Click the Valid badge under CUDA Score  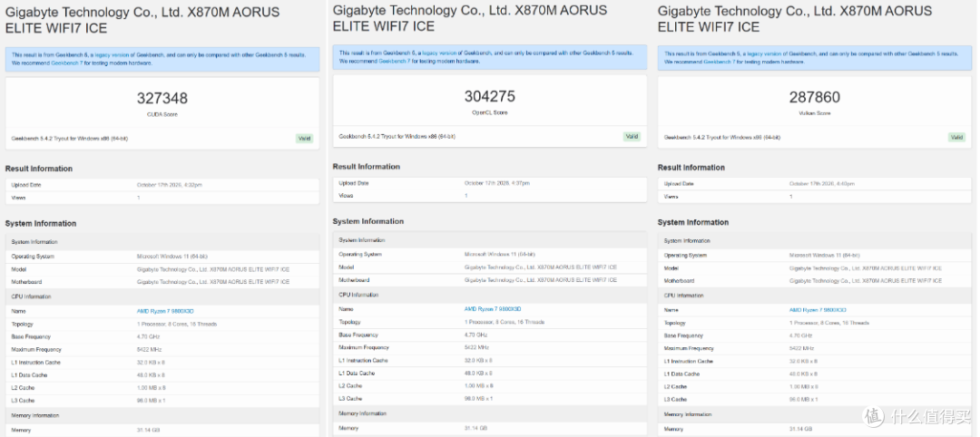coord(304,139)
